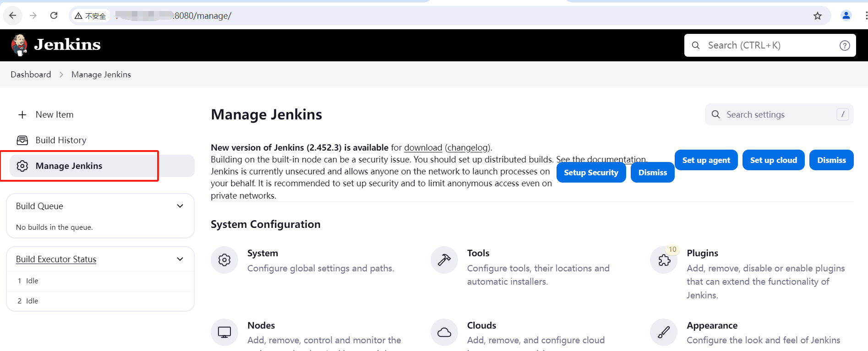Open the Jenkins download link
The height and width of the screenshot is (351, 868).
[x=423, y=147]
